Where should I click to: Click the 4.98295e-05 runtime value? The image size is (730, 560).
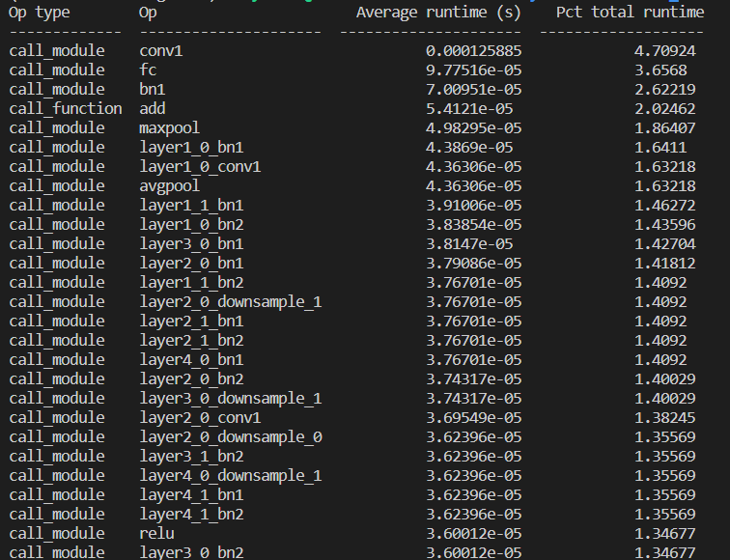473,128
